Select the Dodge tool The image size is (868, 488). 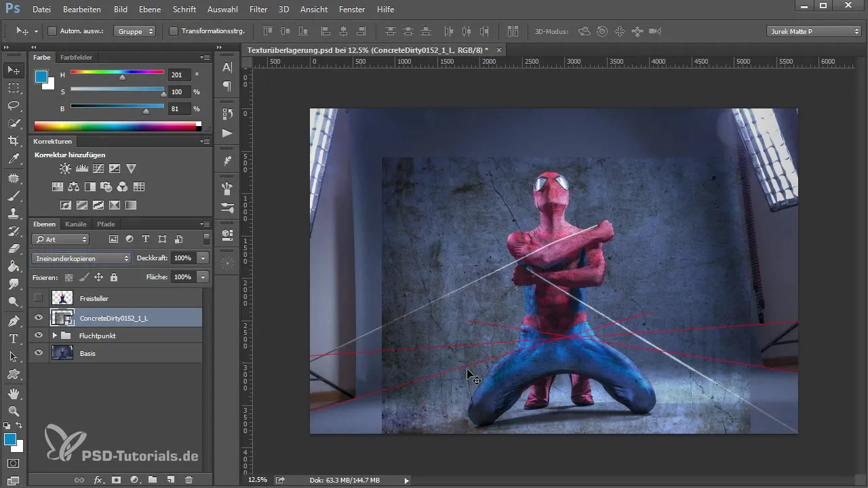coord(14,302)
